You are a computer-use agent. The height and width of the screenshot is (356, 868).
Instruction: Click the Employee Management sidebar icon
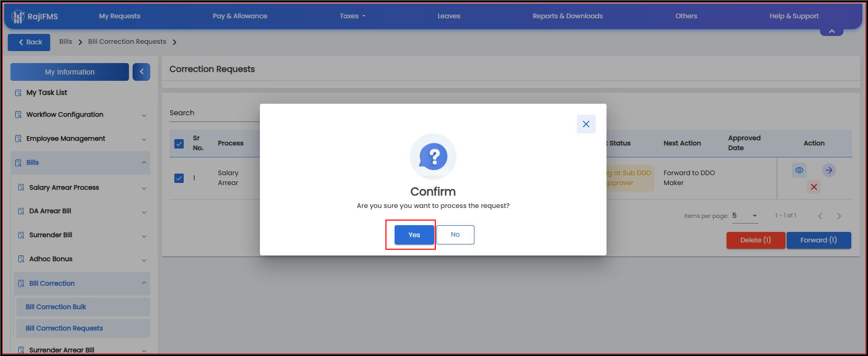point(18,139)
